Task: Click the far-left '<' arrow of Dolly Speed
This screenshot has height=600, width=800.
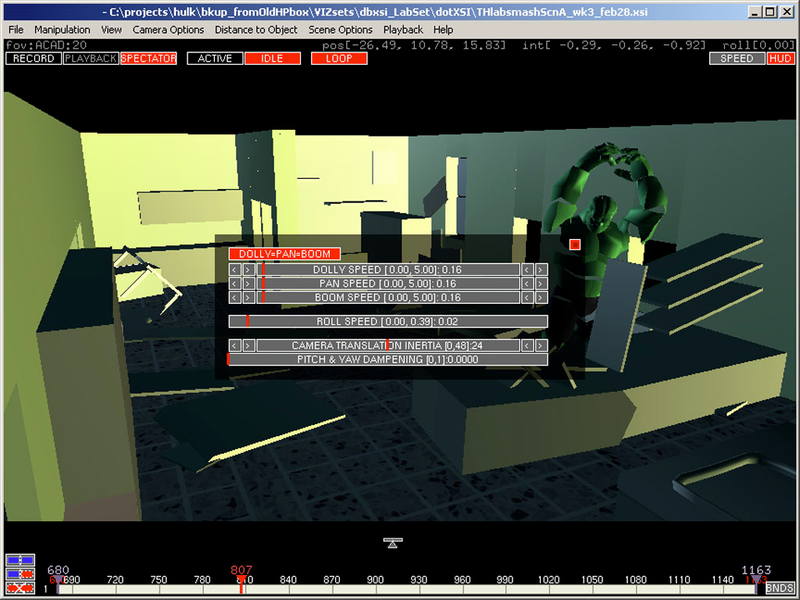Action: pos(235,269)
